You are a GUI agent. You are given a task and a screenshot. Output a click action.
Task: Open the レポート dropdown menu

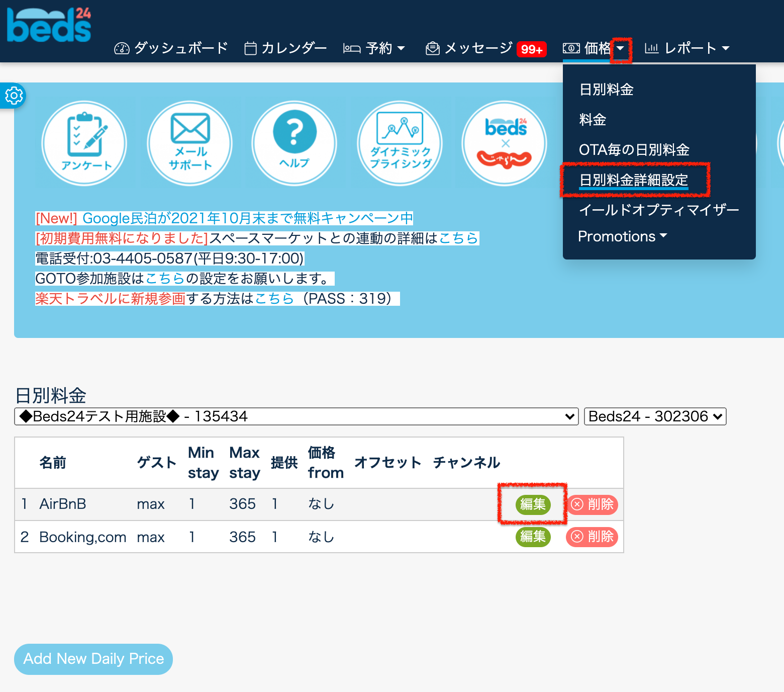pos(687,48)
